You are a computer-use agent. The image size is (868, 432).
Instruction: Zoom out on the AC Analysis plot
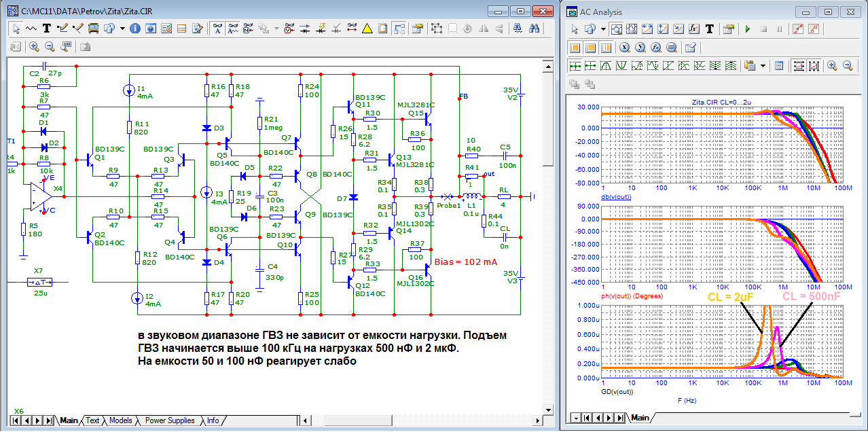pos(848,66)
